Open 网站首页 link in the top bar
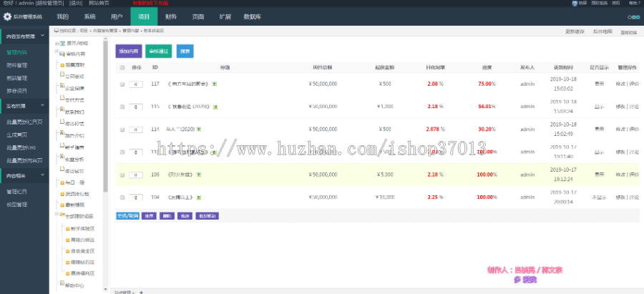Viewport: 644px width, 294px height. click(99, 4)
